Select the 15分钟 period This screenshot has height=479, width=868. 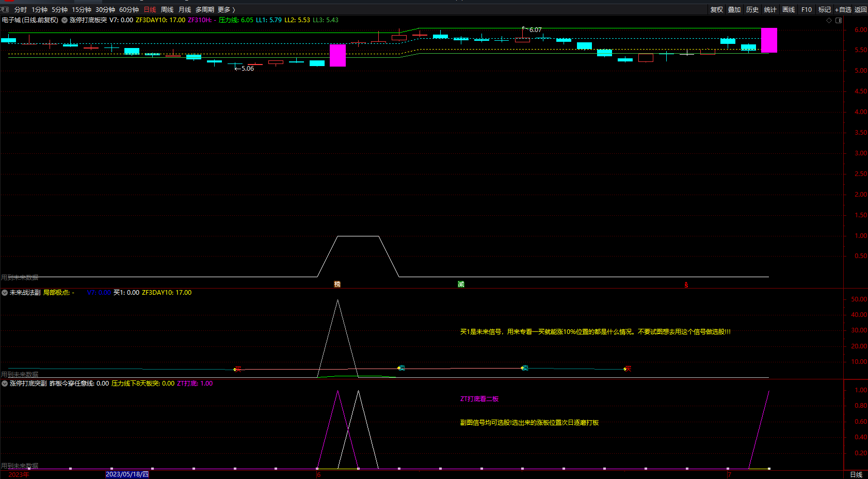(x=82, y=10)
